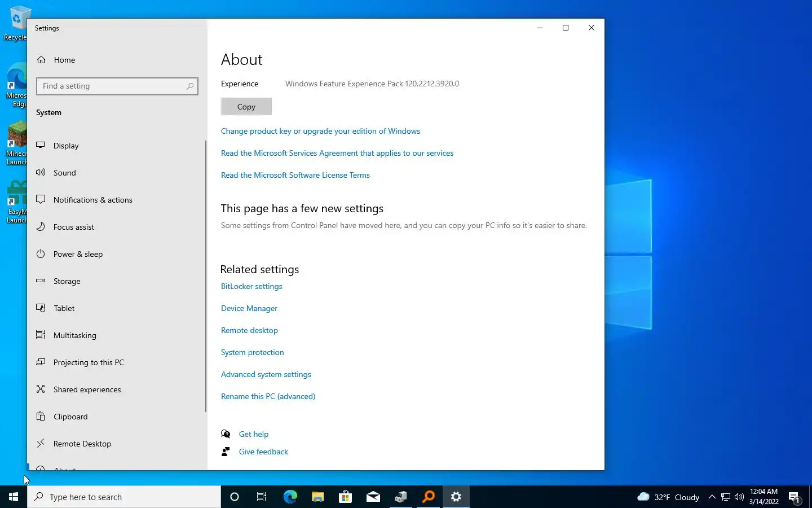Maximize the Settings window
812x508 pixels.
coord(566,28)
